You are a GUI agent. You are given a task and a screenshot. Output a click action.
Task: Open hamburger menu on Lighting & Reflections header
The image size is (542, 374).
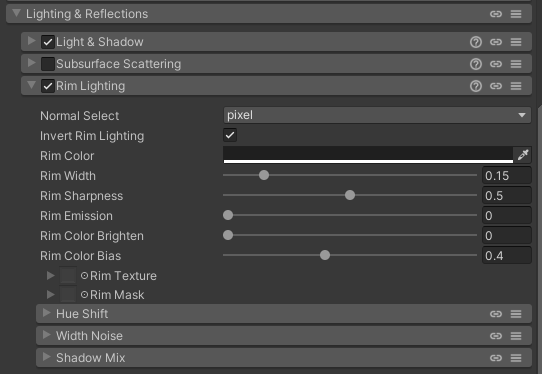(516, 14)
